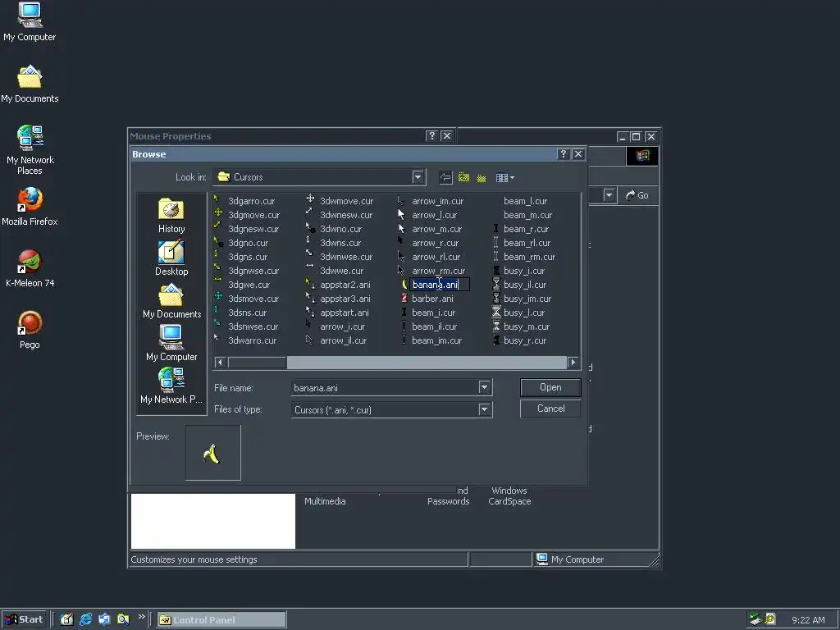Select 3dgmove.cur file
This screenshot has width=840, height=630.
[x=254, y=215]
